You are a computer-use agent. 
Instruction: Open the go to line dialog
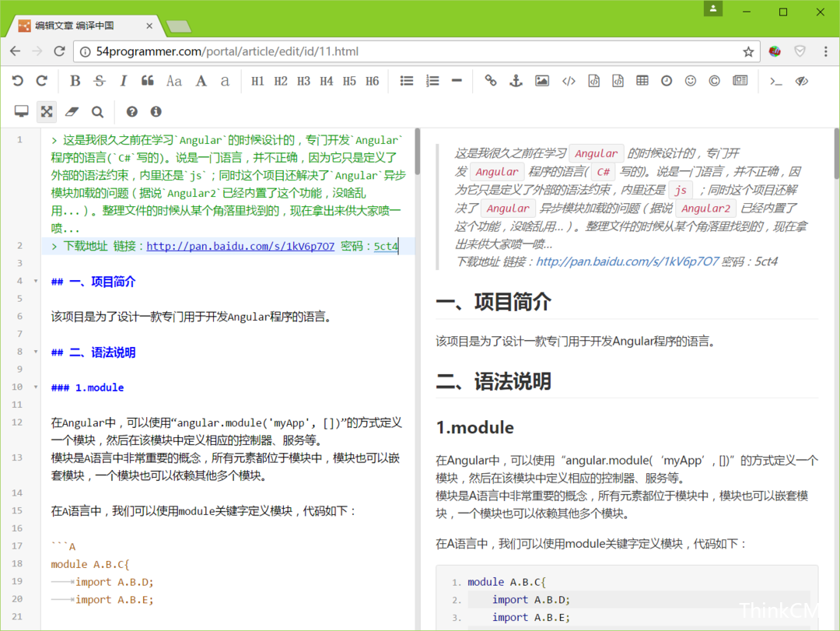pyautogui.click(x=775, y=81)
